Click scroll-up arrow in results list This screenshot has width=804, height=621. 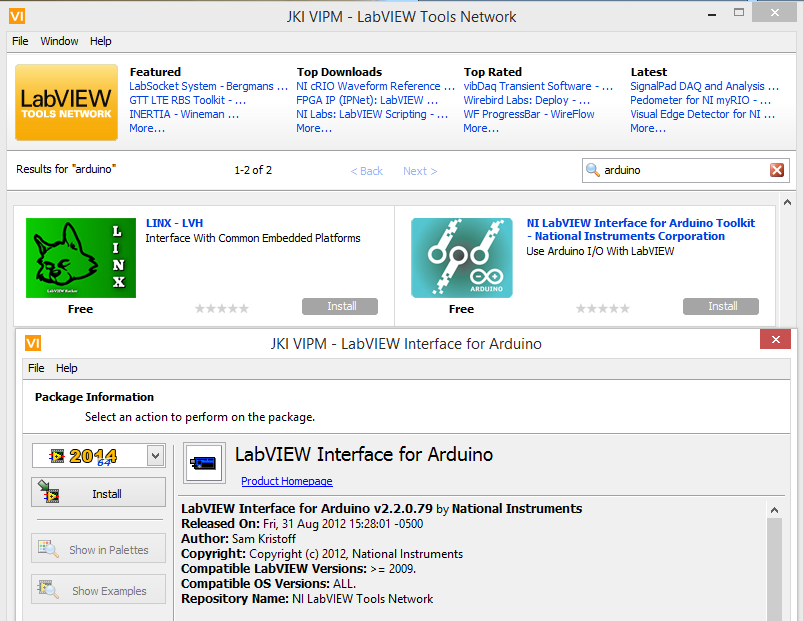tap(787, 203)
